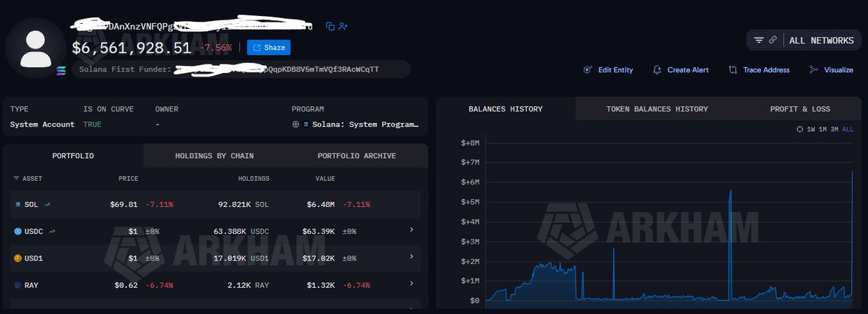Click the Visualize graph icon
This screenshot has height=314, width=868.
814,70
